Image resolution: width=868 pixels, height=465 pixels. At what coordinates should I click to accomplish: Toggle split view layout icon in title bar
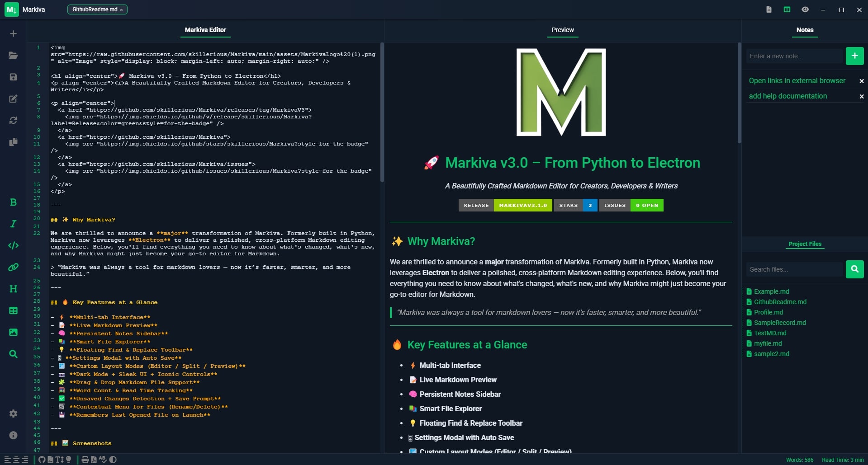pos(787,9)
